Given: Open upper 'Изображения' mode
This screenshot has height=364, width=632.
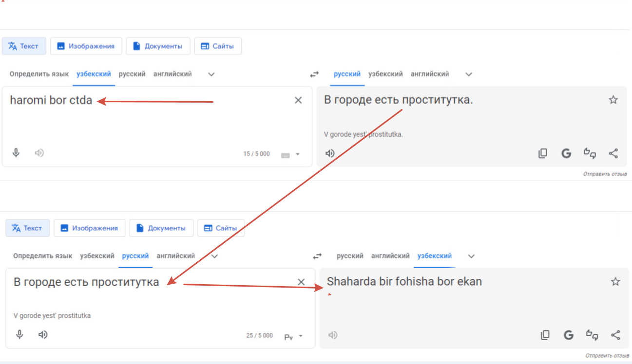Looking at the screenshot, I should click(86, 46).
